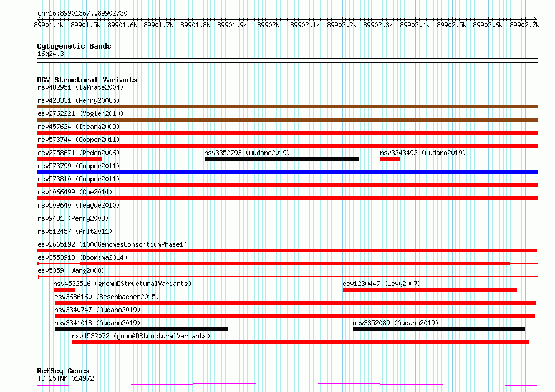Click the nsv573799 (Cooper2011) blue bar
The height and width of the screenshot is (392, 555).
(287, 172)
